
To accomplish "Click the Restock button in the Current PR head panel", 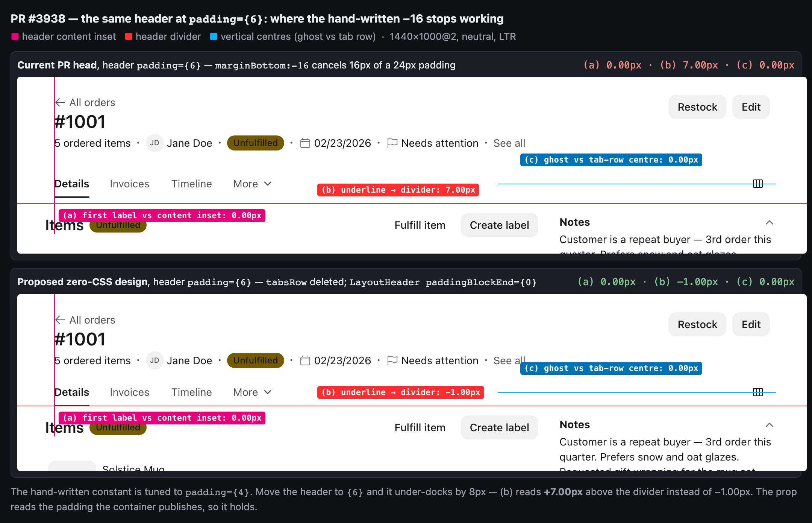I will (697, 107).
